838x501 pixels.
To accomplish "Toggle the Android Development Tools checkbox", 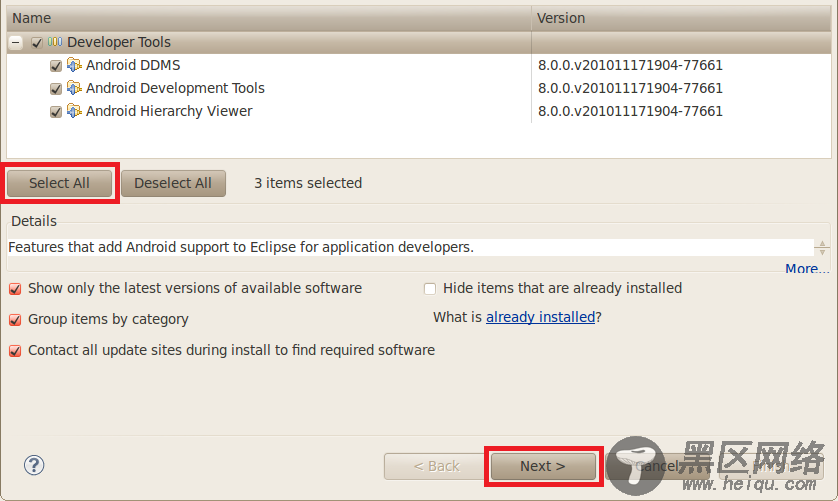I will (x=56, y=89).
